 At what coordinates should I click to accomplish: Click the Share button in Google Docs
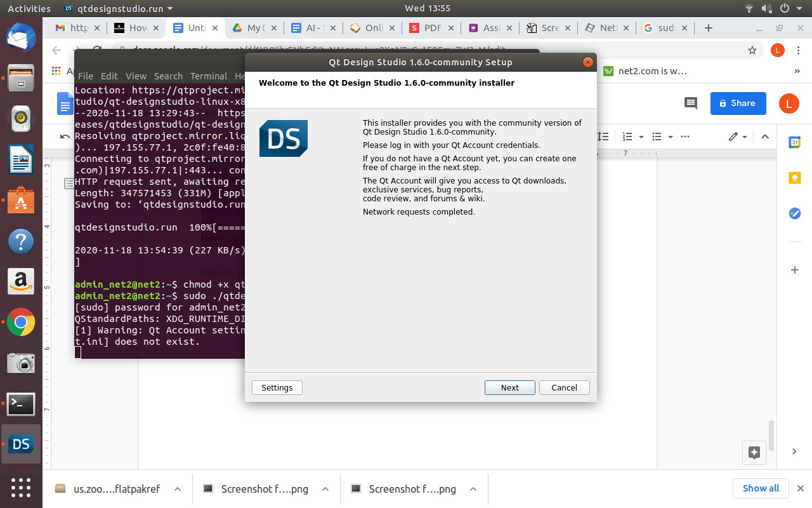[738, 104]
